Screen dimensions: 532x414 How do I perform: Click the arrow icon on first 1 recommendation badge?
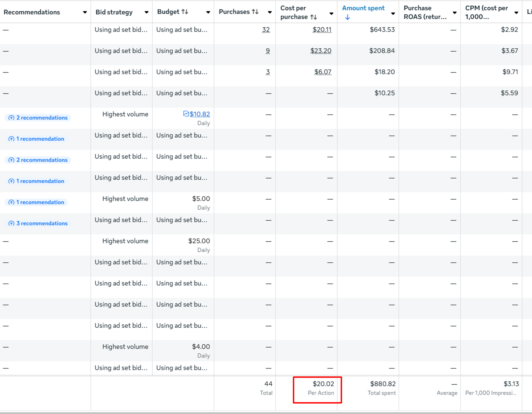pyautogui.click(x=11, y=139)
